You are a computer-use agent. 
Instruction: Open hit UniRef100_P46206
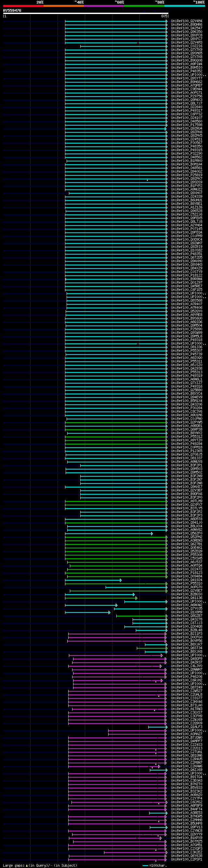tap(187, 676)
